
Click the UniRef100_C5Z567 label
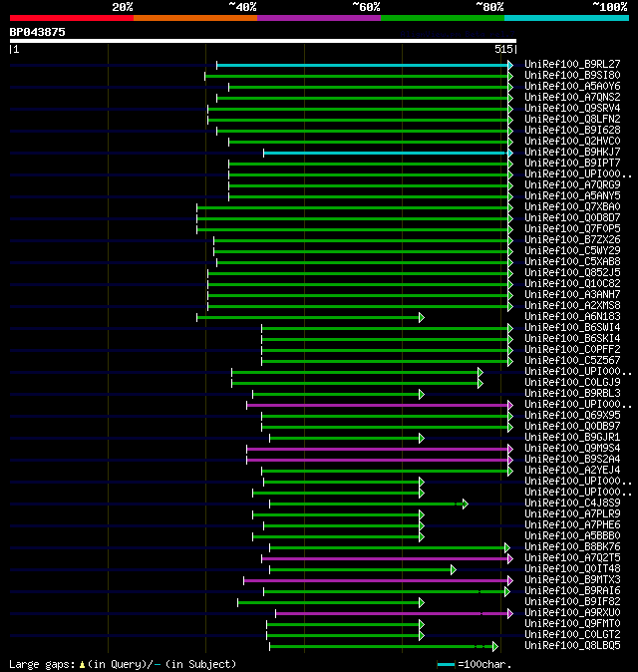point(572,361)
